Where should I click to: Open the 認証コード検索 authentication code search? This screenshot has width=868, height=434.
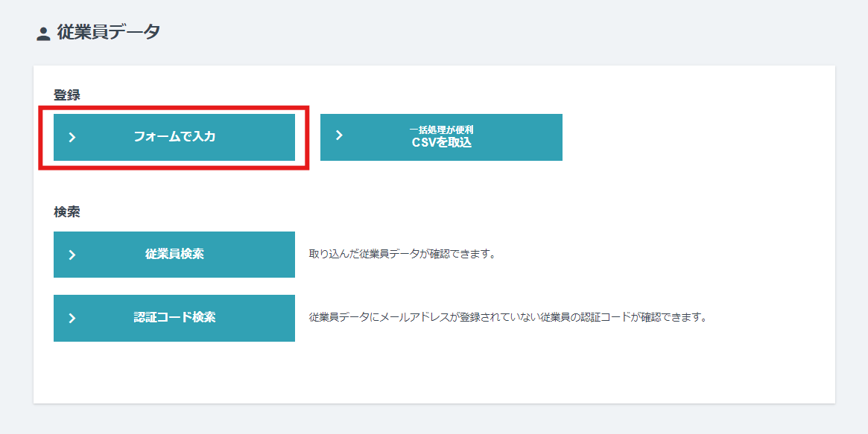(x=174, y=318)
